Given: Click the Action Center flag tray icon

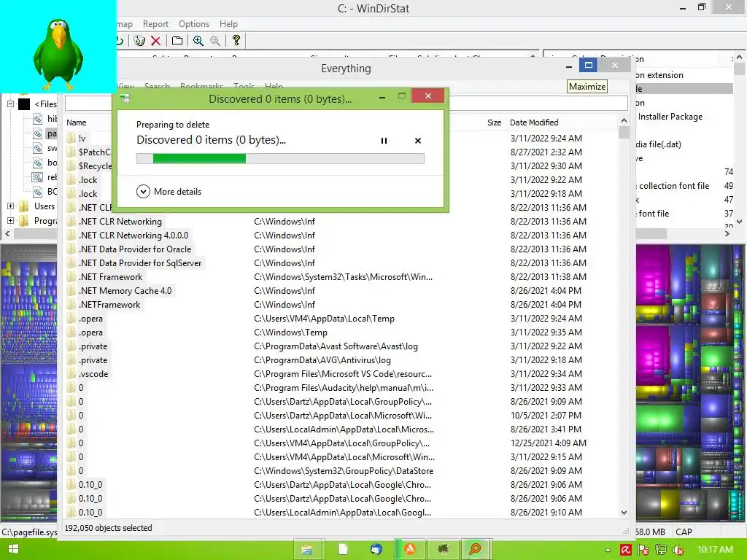Looking at the screenshot, I should coord(643,550).
